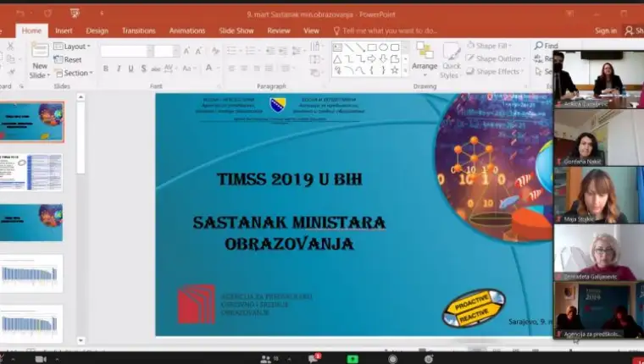
Task: Select the Isosceles Triangle shape in gallery
Action: coord(337,59)
